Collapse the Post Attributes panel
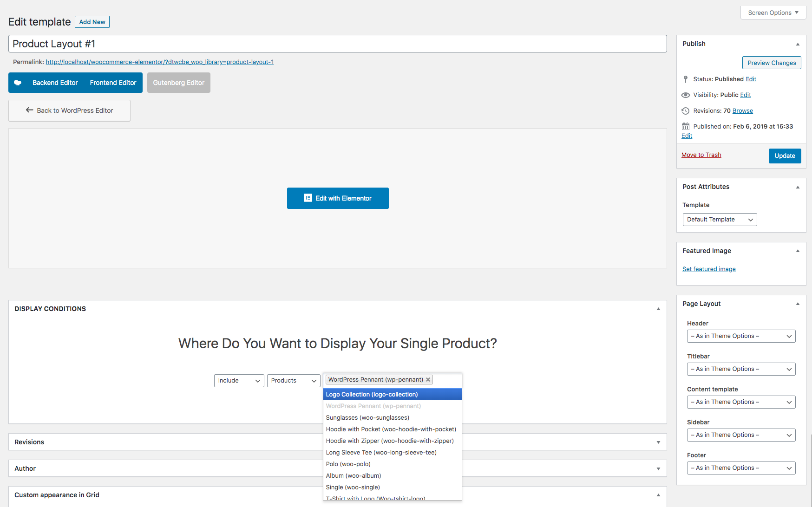Image resolution: width=812 pixels, height=507 pixels. (x=798, y=187)
